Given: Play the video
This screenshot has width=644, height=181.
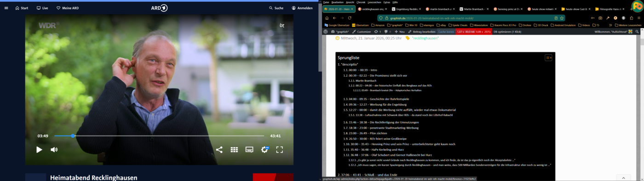Looking at the screenshot, I should point(39,149).
